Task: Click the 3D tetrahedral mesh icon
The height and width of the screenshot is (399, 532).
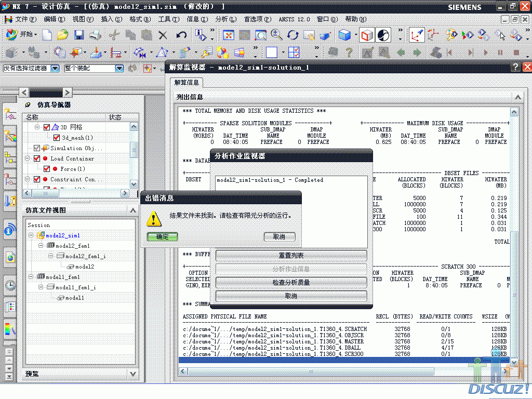Action: click(162, 52)
